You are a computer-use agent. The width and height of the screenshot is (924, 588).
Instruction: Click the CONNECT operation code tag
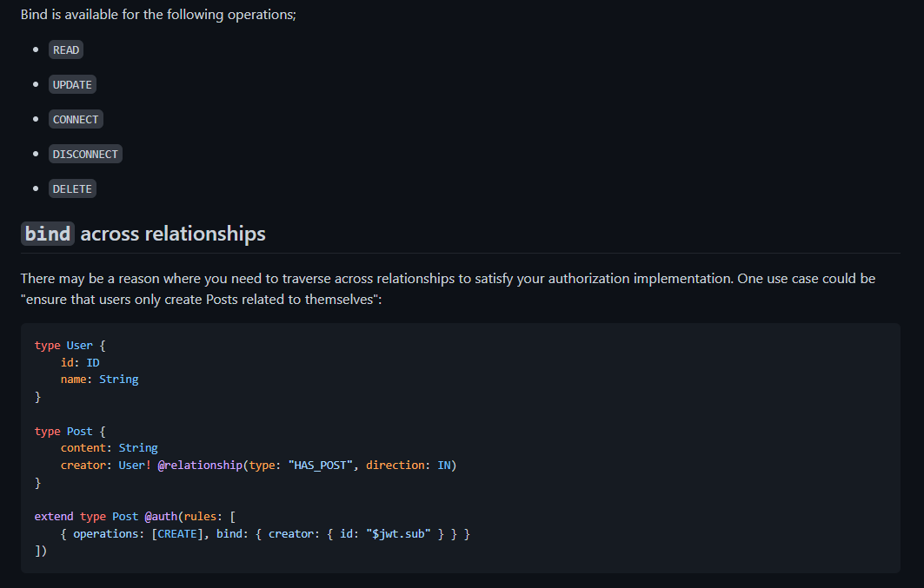(76, 120)
